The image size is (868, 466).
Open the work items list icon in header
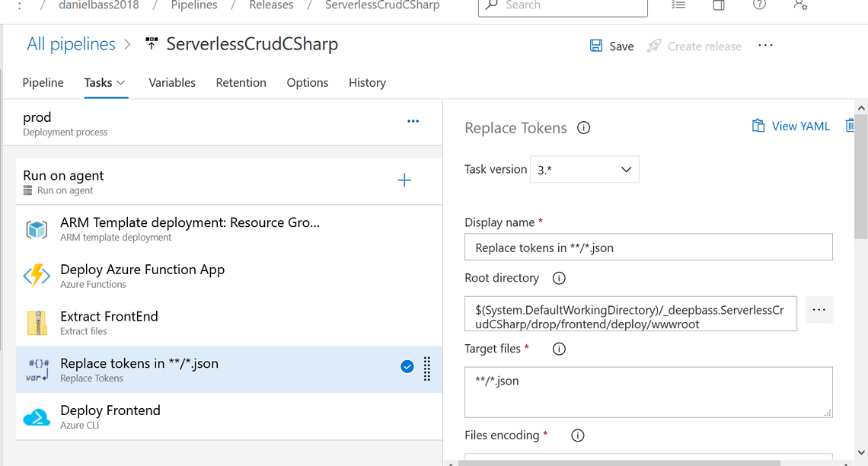(x=678, y=5)
